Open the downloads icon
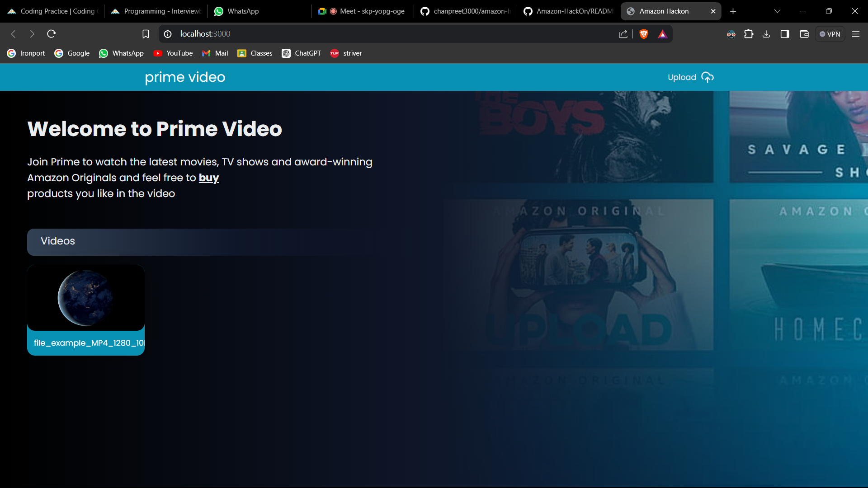This screenshot has height=488, width=868. click(766, 34)
